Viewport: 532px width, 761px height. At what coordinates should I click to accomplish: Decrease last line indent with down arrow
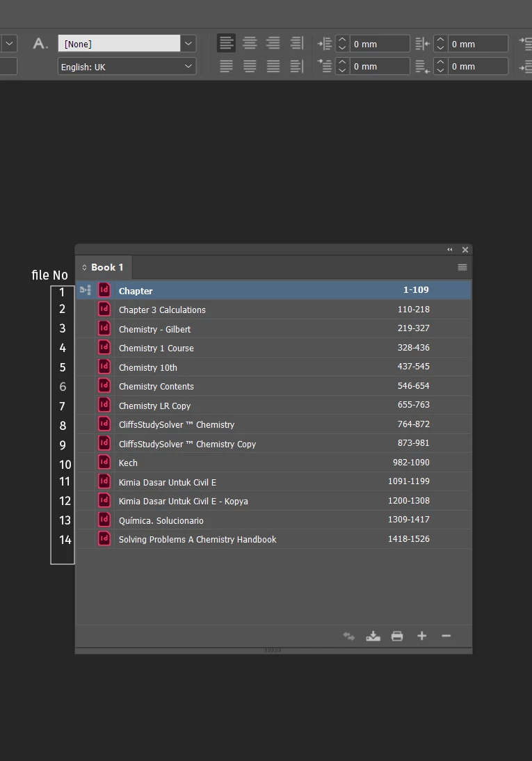440,70
